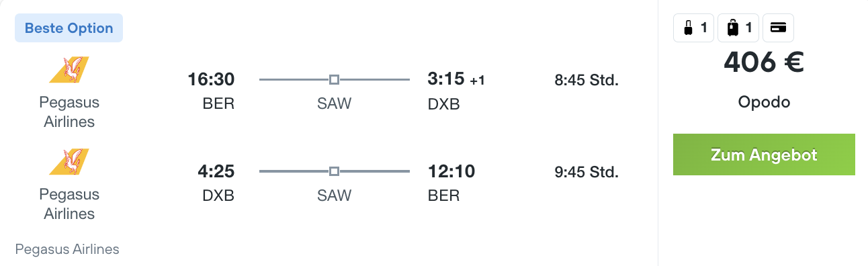This screenshot has height=266, width=868.
Task: Click the outbound Pegasus Airlines logo
Action: coord(69,70)
